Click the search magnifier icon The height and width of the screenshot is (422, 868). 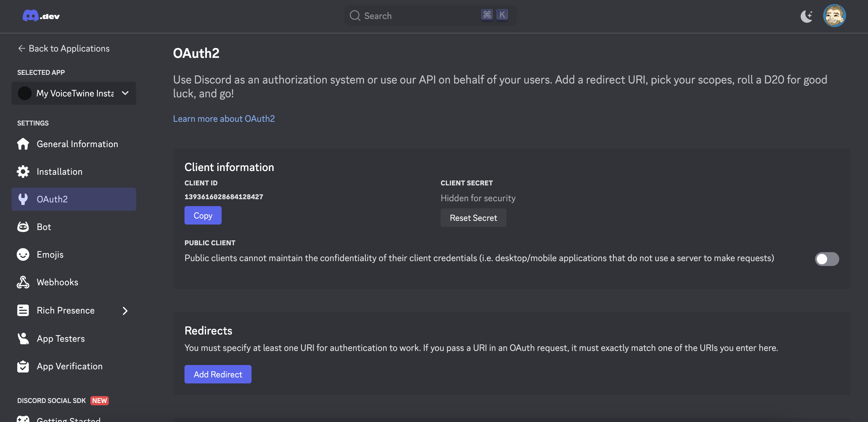click(x=355, y=16)
